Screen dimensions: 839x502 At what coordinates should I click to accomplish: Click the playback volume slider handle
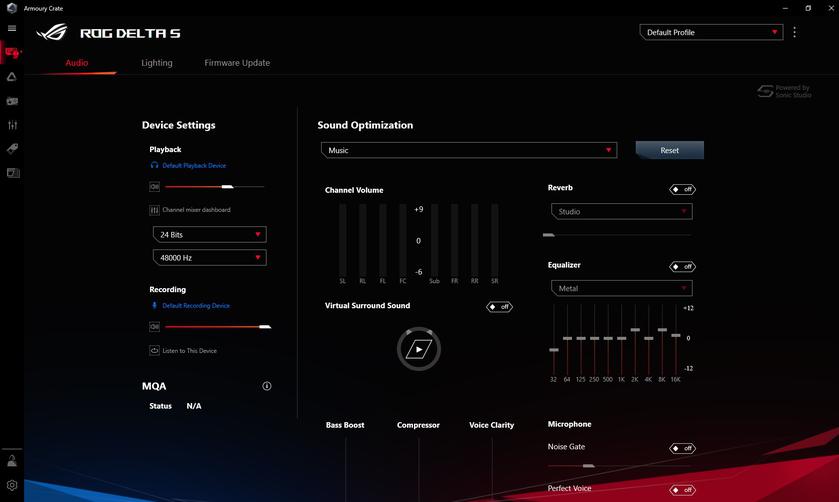point(227,187)
